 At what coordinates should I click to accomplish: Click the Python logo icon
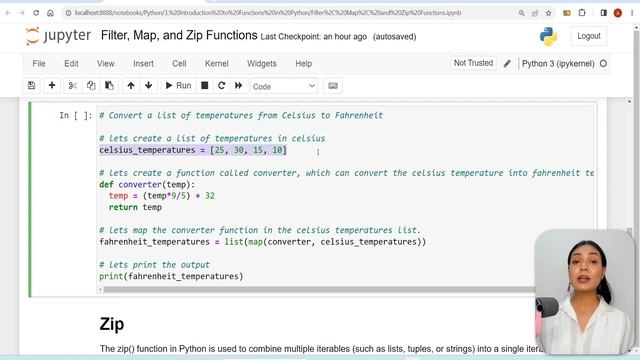548,36
